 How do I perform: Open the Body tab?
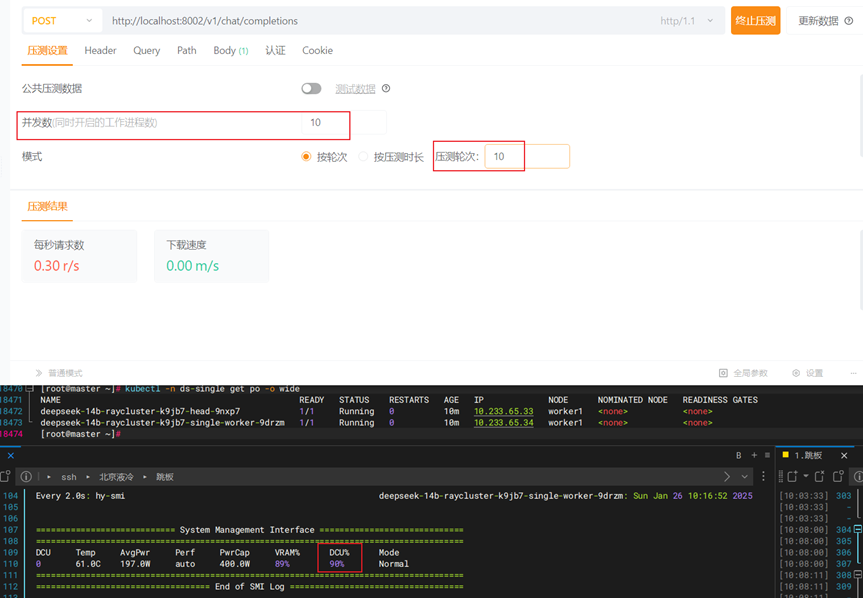(x=231, y=51)
